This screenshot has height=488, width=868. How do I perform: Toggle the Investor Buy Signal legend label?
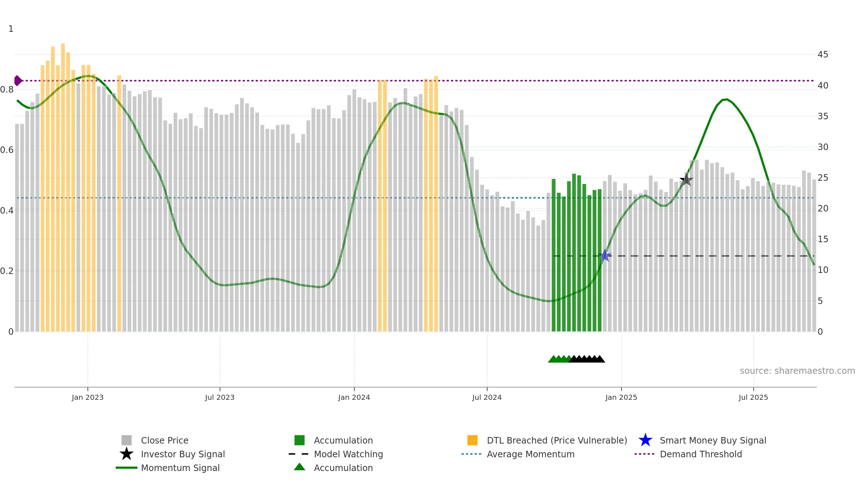(183, 454)
